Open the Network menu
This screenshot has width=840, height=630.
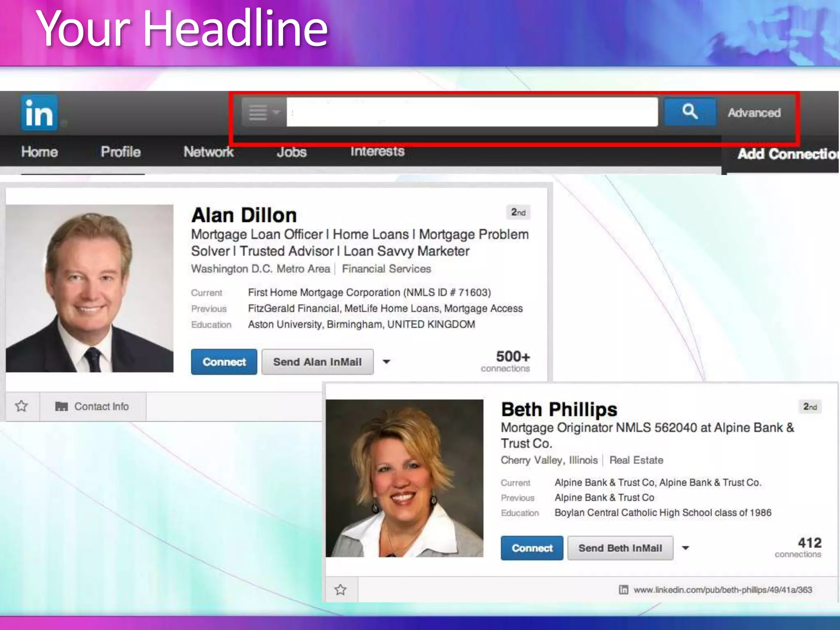coord(208,152)
